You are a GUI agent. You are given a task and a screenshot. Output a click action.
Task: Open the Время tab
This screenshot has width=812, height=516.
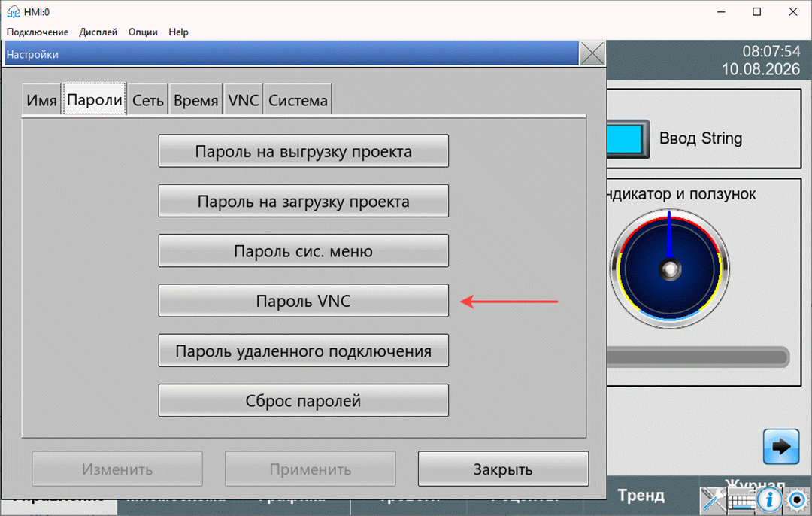click(x=195, y=100)
